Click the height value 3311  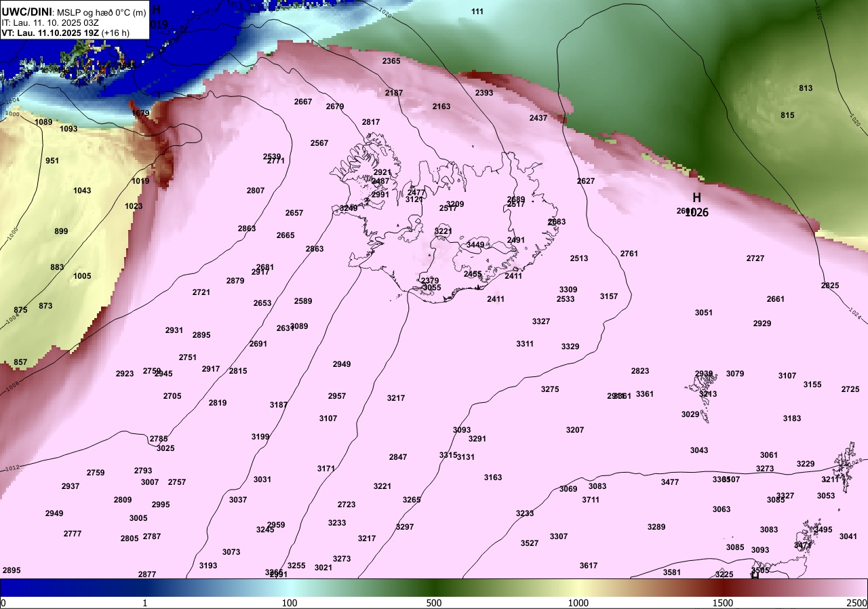525,344
